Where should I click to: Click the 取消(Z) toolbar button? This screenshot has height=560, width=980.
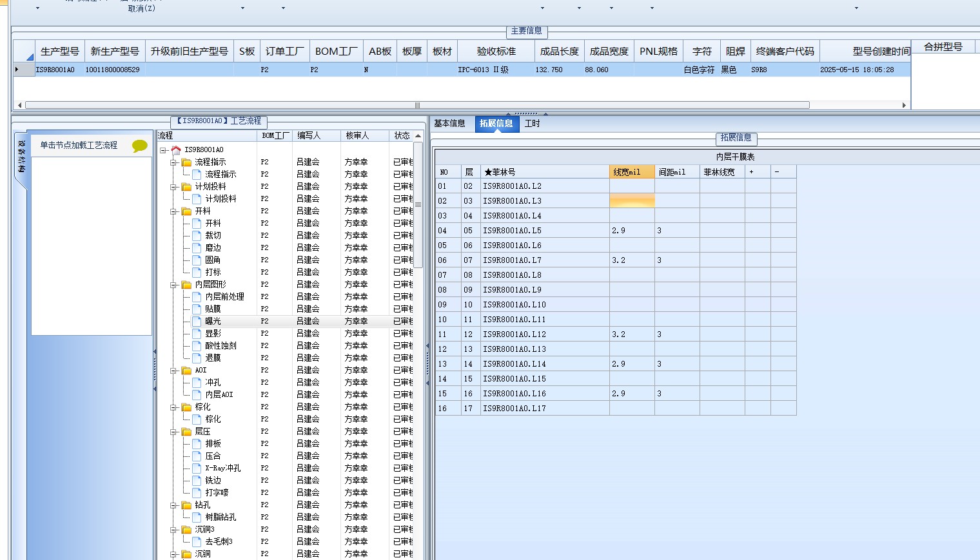pyautogui.click(x=141, y=8)
